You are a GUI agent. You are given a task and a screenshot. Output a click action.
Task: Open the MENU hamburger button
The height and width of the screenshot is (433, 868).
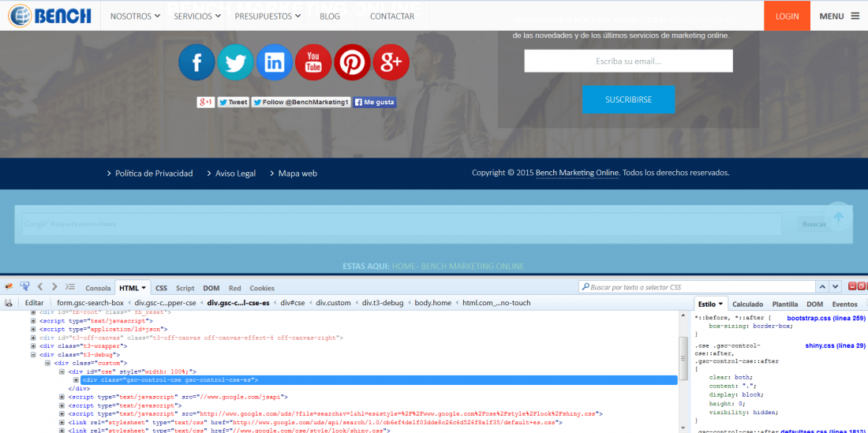pyautogui.click(x=840, y=16)
